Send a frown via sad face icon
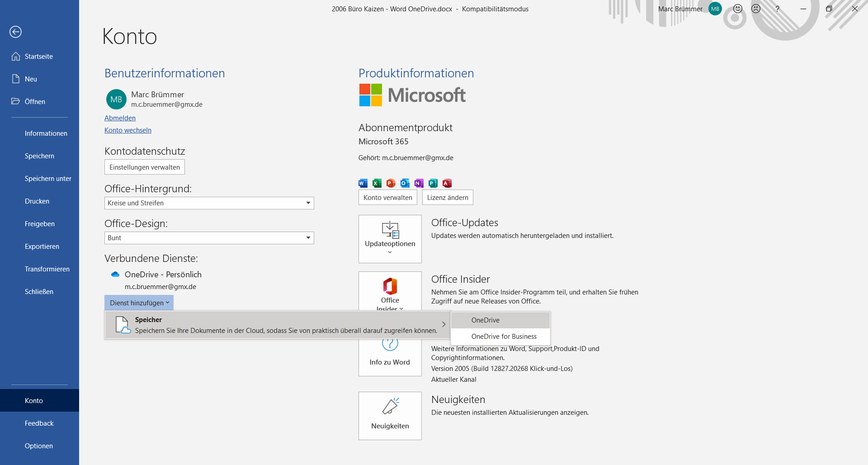Screen dimensions: 868x465 (756, 9)
